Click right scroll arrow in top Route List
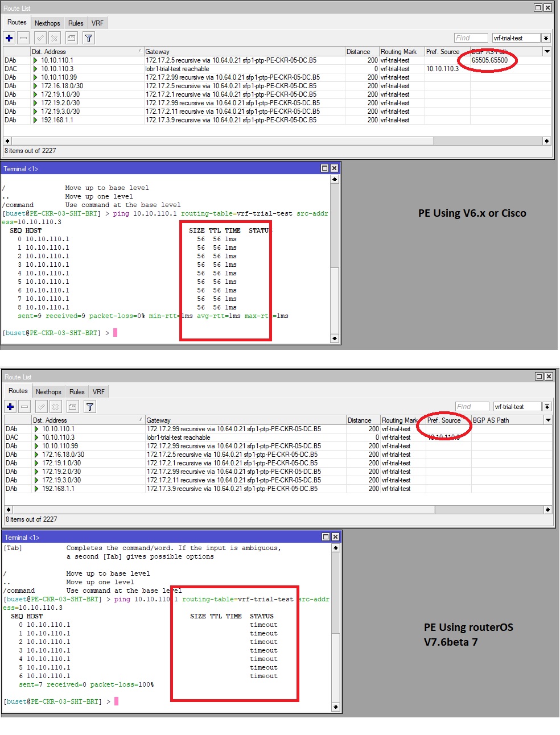 tap(546, 141)
